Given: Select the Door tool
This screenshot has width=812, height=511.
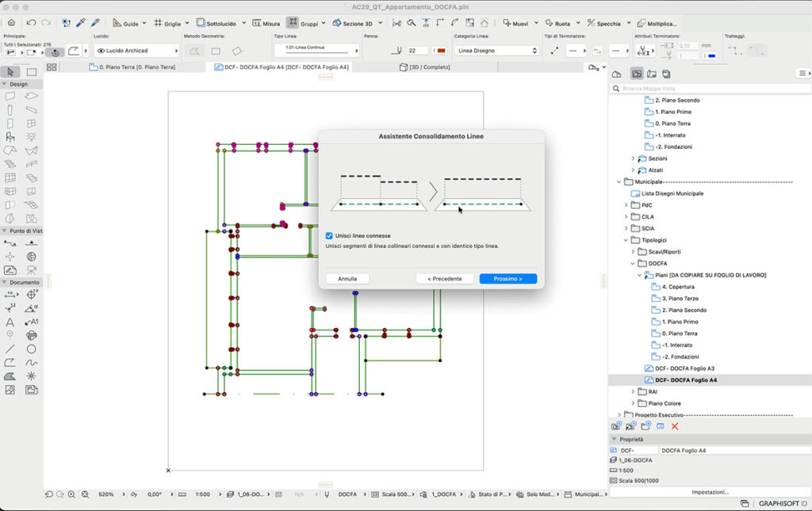Looking at the screenshot, I should [10, 124].
